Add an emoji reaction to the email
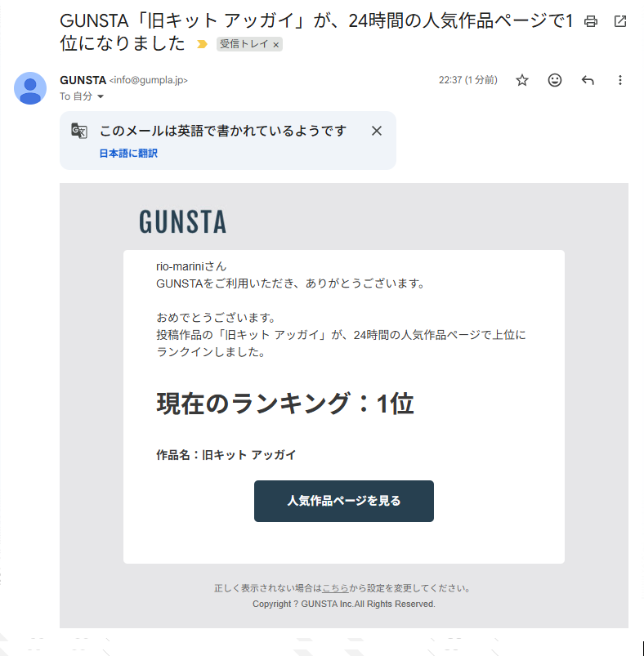 [555, 80]
